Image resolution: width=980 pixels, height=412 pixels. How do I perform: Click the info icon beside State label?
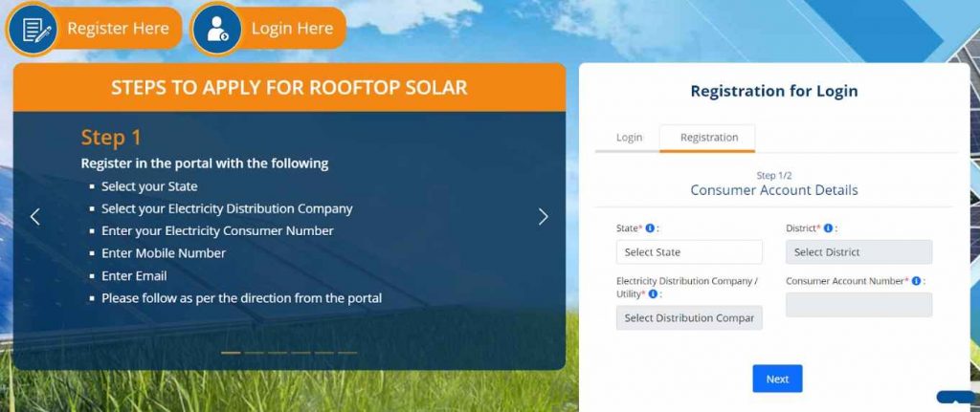coord(650,228)
